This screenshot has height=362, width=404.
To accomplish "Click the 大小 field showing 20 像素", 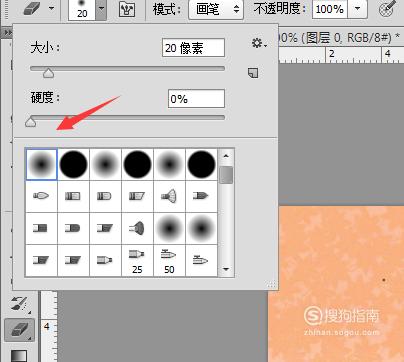I will [x=193, y=48].
